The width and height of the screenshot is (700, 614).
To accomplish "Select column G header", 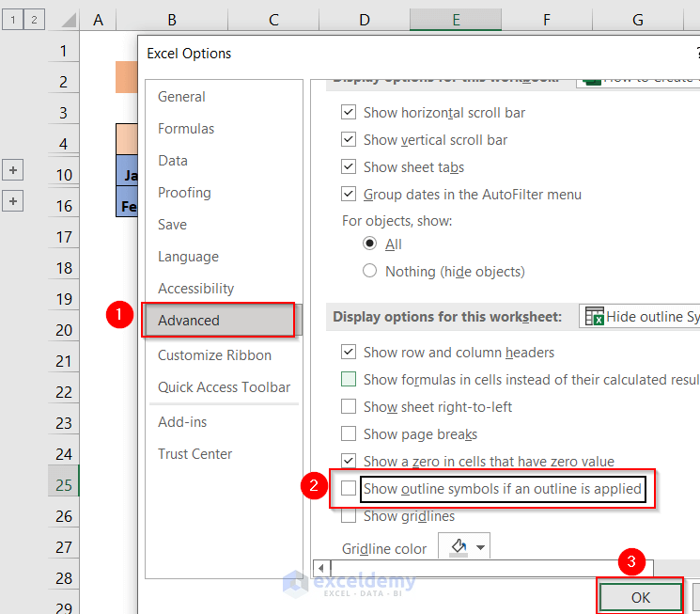I will tap(638, 20).
